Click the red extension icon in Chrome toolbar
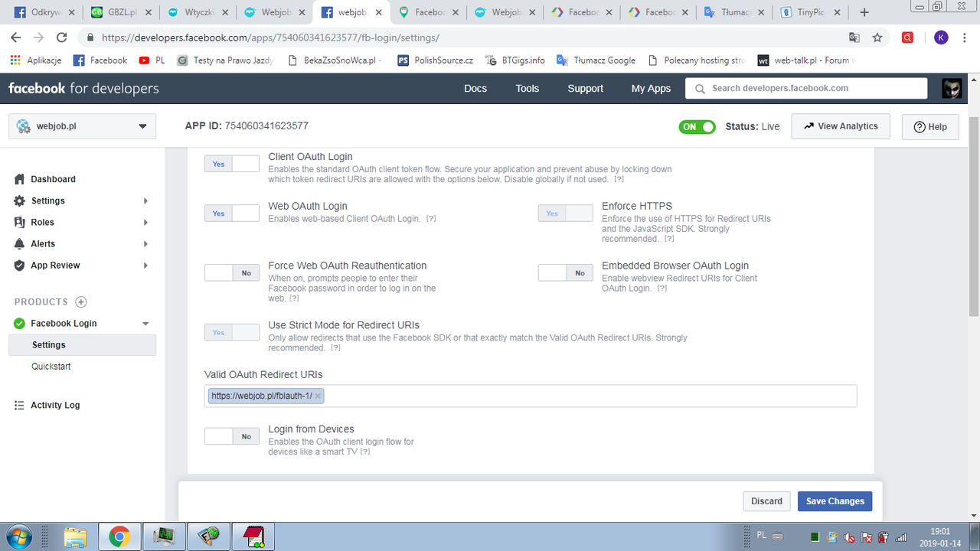This screenshot has height=551, width=980. [x=907, y=37]
